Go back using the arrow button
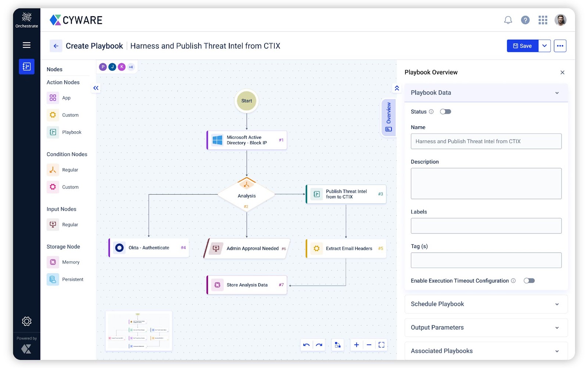 coord(56,46)
